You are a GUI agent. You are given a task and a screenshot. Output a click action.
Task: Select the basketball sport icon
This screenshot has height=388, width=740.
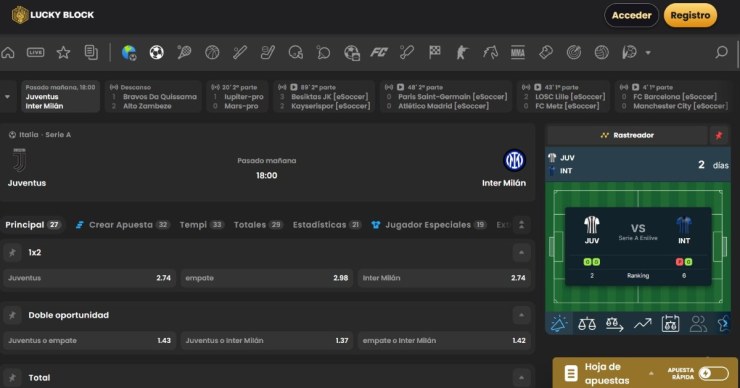point(212,52)
